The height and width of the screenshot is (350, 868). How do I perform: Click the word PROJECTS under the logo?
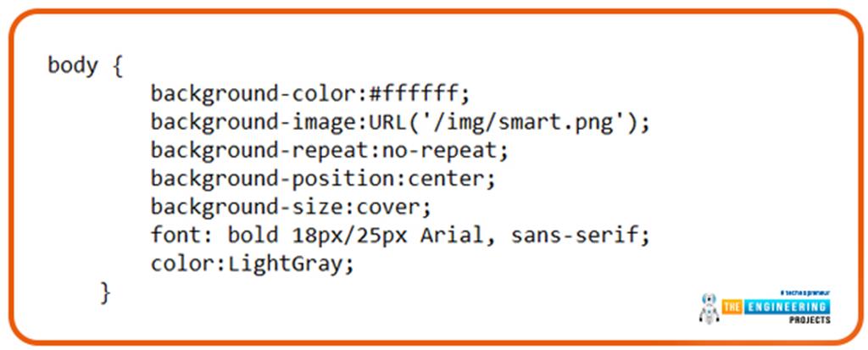coord(810,320)
